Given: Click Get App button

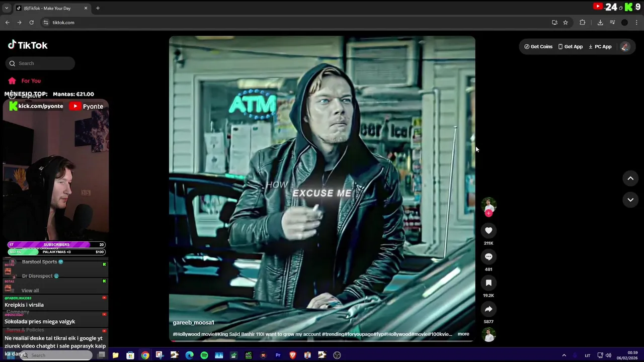Looking at the screenshot, I should (570, 47).
